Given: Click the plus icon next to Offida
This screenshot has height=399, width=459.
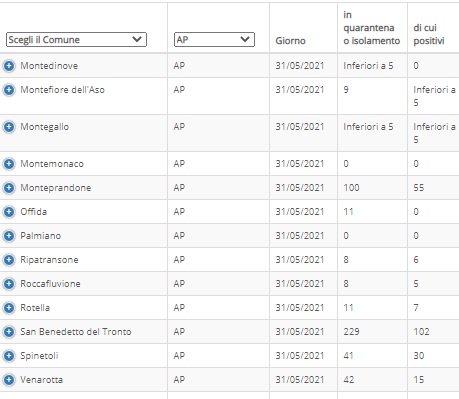Looking at the screenshot, I should (9, 212).
